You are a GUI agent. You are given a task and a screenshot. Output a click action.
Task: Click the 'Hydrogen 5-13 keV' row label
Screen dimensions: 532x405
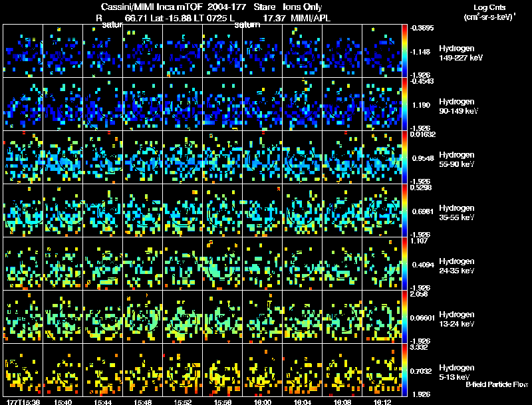[x=457, y=372]
